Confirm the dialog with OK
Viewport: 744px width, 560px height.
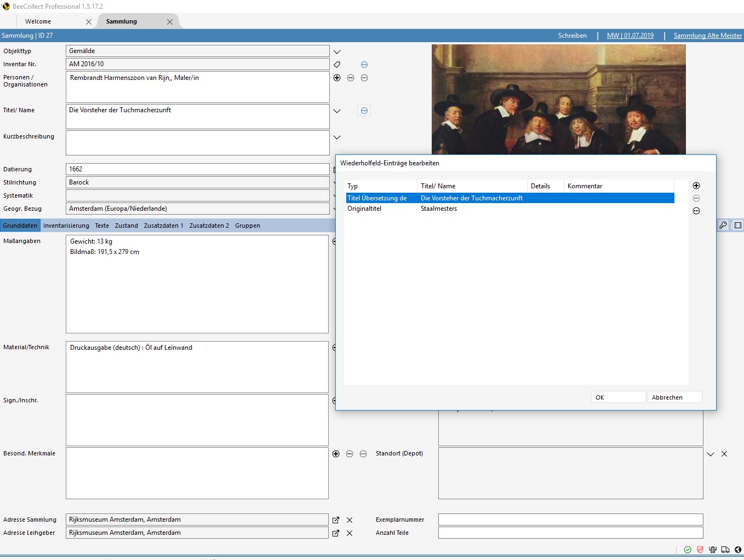point(618,397)
